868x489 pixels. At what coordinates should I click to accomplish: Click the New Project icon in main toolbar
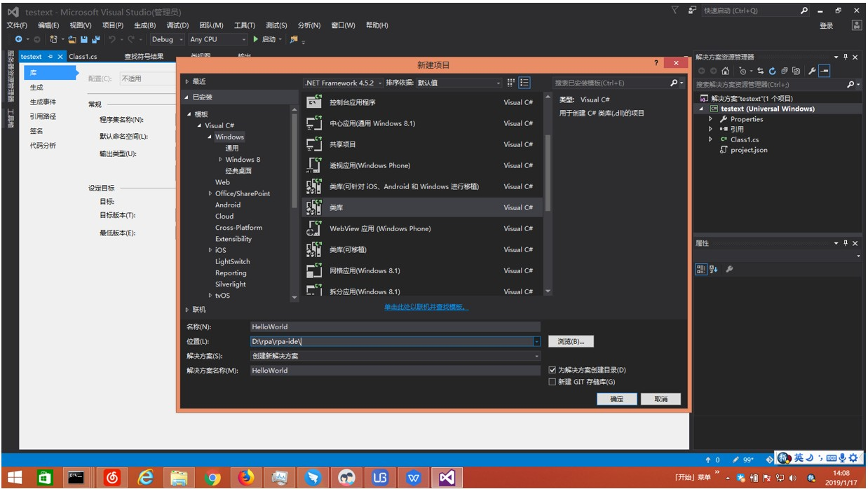click(54, 39)
